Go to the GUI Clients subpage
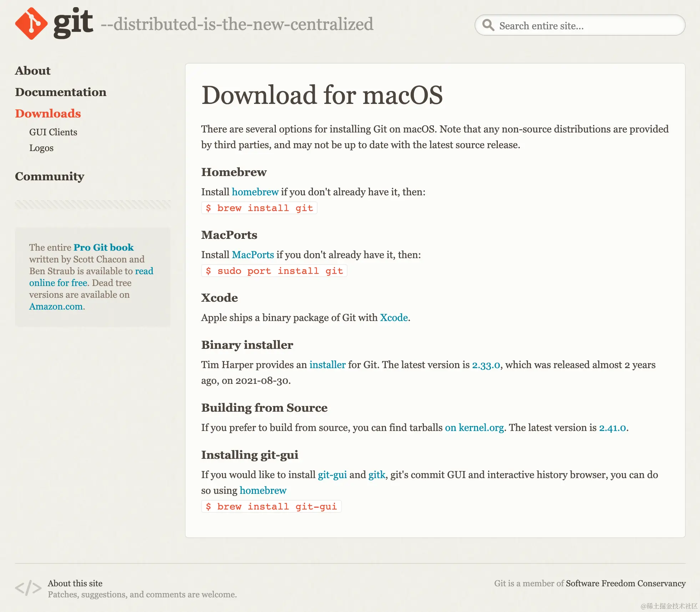The width and height of the screenshot is (700, 612). (x=53, y=132)
